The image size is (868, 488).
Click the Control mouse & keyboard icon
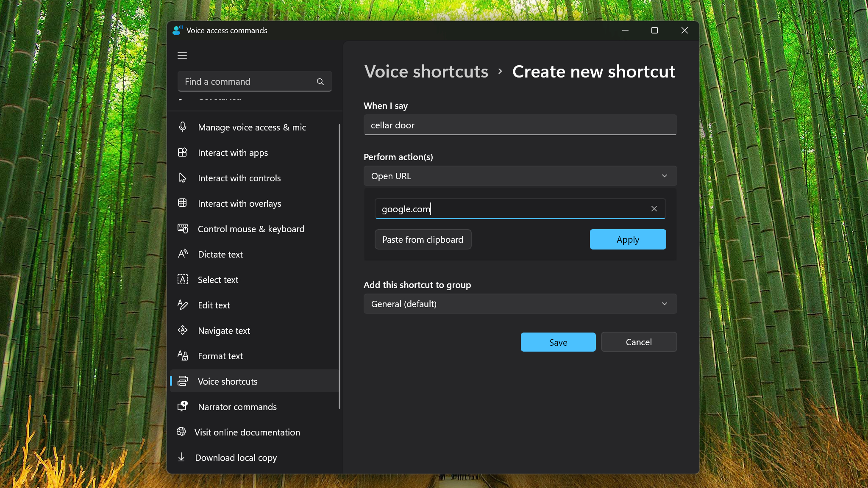[x=183, y=229]
